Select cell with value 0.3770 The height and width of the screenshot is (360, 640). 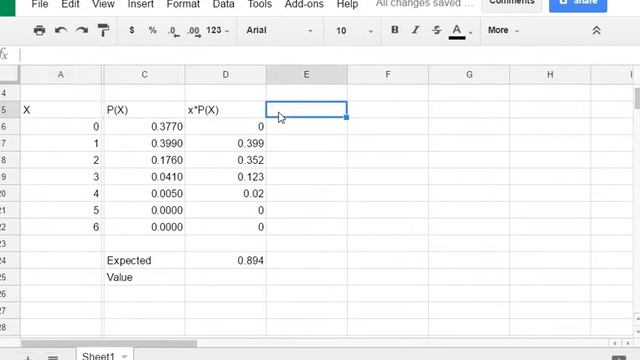[144, 127]
